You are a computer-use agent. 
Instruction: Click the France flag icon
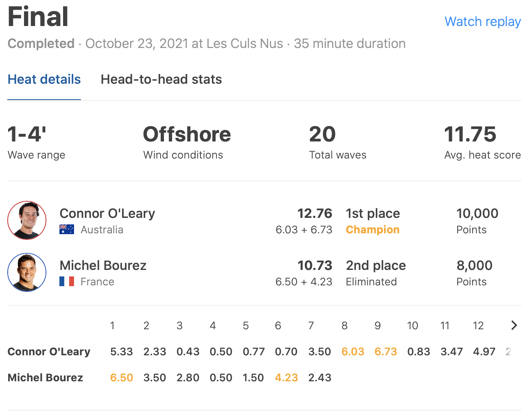(x=67, y=281)
